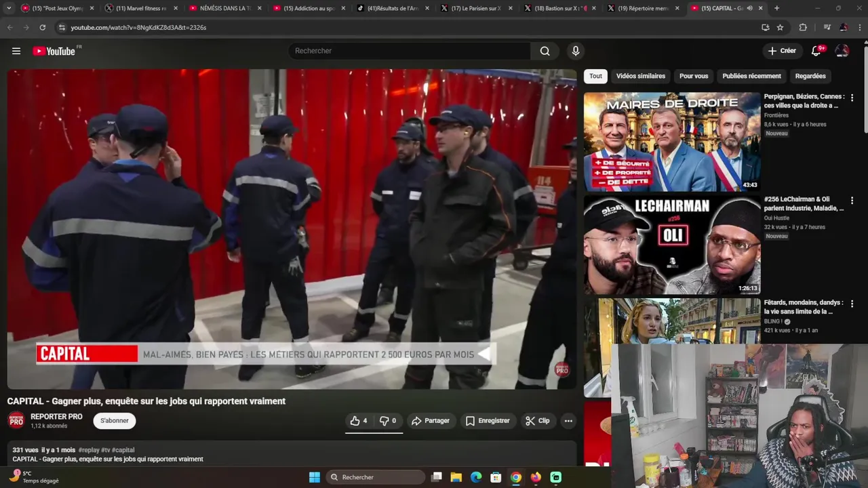Select the Regardées chip
This screenshot has width=868, height=488.
click(810, 76)
